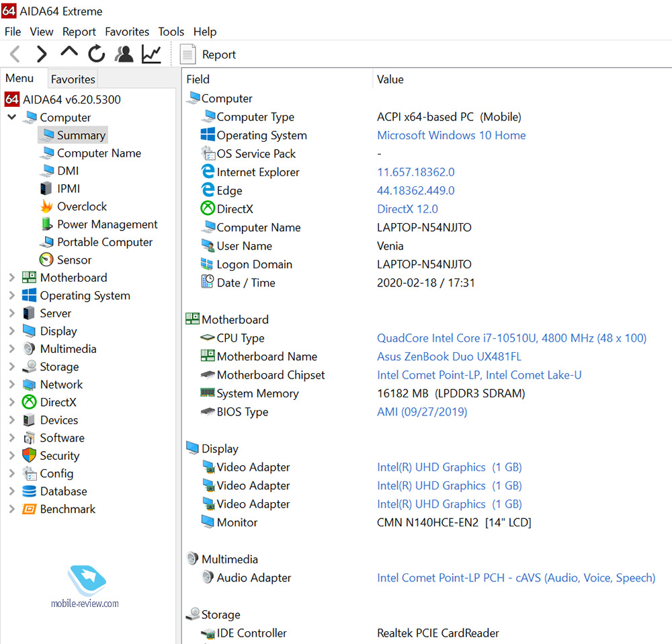Click the Storage drive icon in tree
This screenshot has height=644, width=672.
(x=29, y=366)
